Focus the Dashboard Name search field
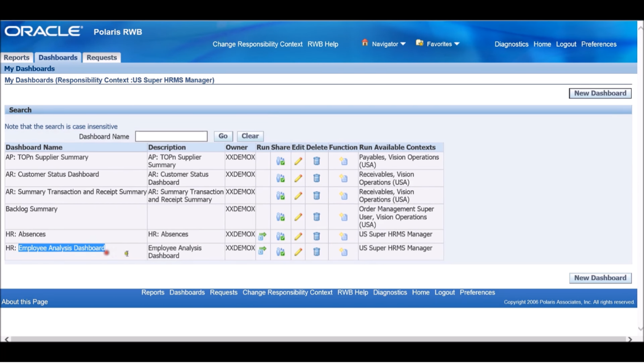 (x=171, y=136)
